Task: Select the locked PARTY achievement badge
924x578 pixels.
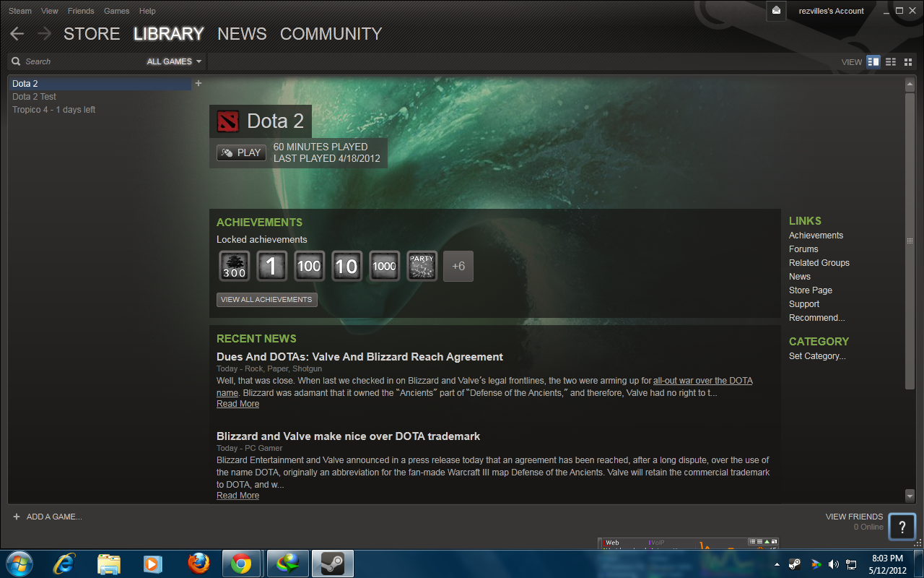Action: (x=422, y=266)
